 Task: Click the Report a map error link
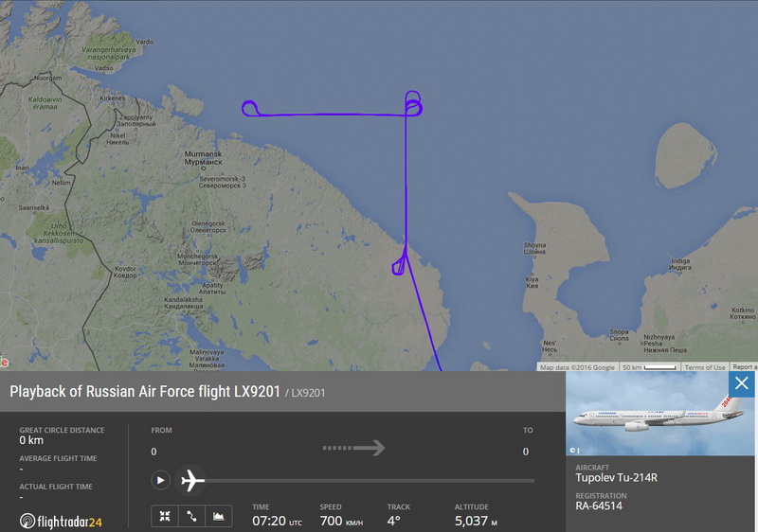pyautogui.click(x=744, y=367)
